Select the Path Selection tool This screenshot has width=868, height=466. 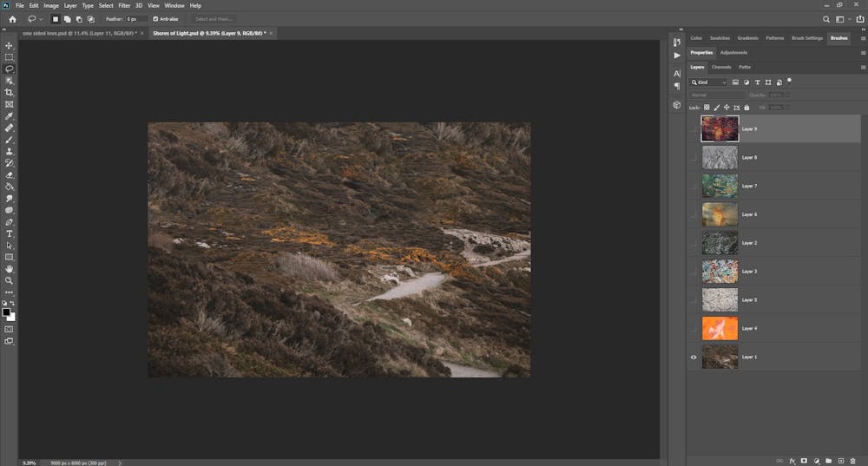tap(9, 246)
